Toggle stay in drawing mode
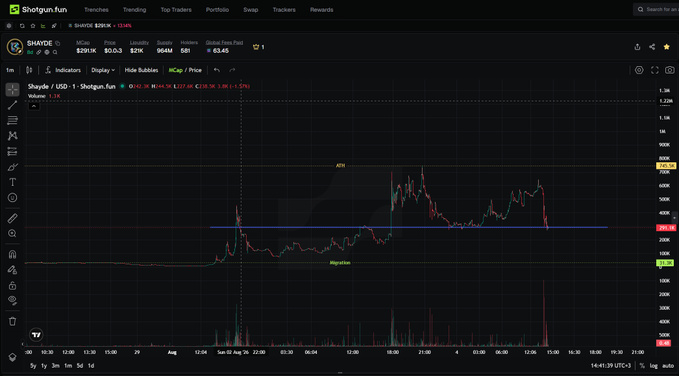 click(x=13, y=270)
